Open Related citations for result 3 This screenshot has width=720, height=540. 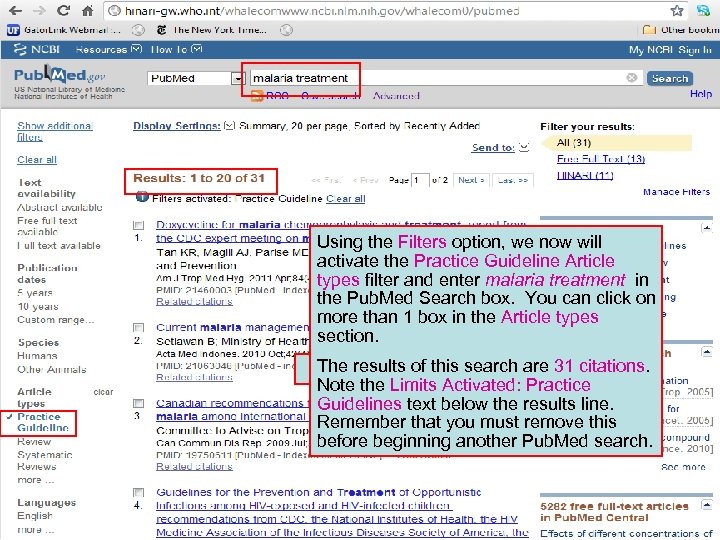[x=194, y=466]
